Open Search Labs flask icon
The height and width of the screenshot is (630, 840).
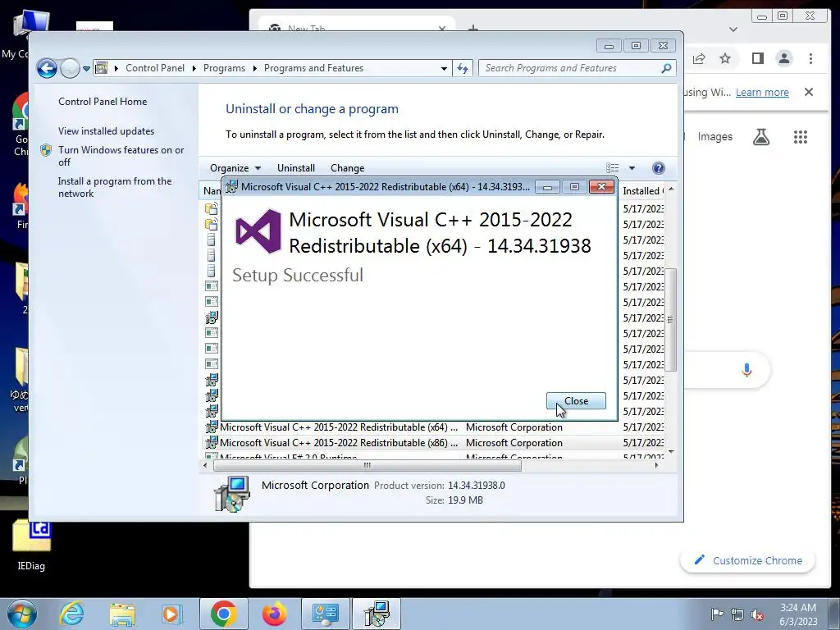tap(760, 137)
